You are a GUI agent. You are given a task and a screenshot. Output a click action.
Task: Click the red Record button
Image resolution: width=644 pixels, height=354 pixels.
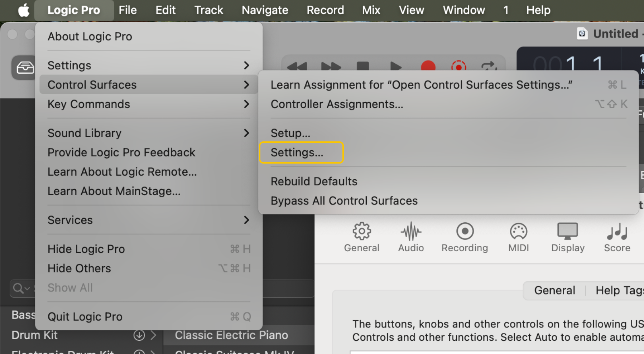[x=428, y=66]
